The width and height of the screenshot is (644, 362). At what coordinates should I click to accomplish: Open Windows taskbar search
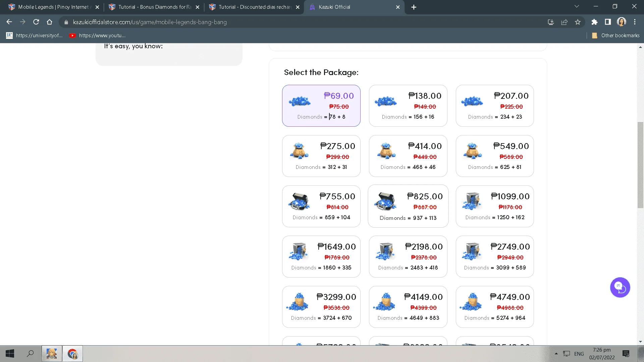click(x=30, y=354)
